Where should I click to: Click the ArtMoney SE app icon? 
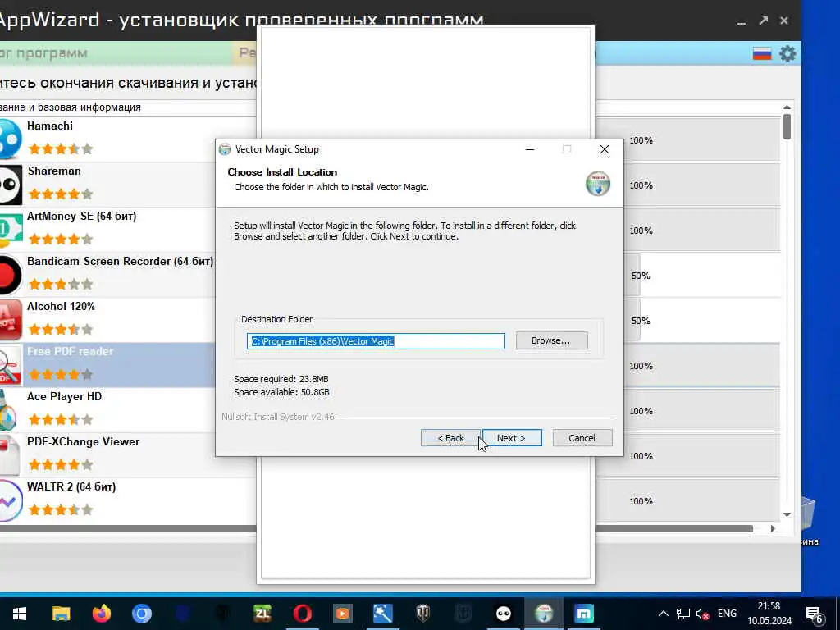click(10, 230)
